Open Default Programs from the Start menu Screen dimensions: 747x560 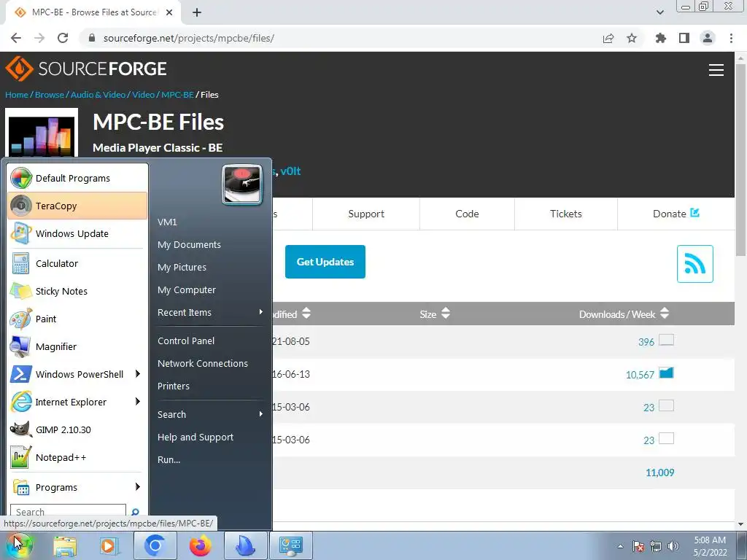[77, 178]
